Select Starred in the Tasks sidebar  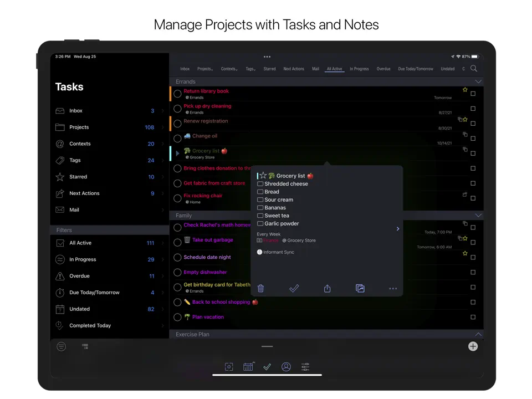point(78,177)
